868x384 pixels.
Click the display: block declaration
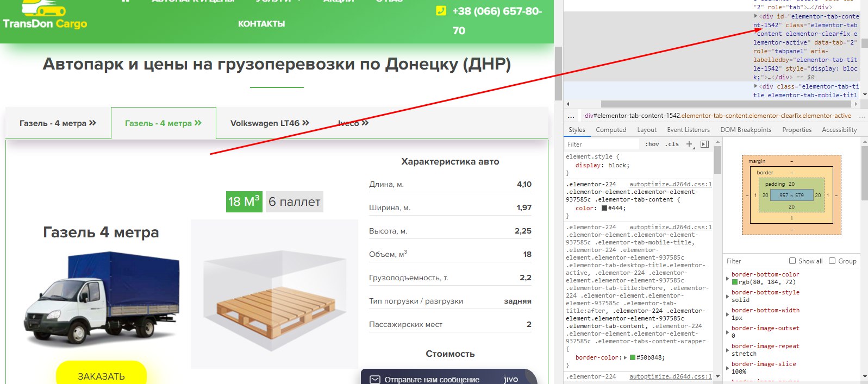click(x=602, y=165)
